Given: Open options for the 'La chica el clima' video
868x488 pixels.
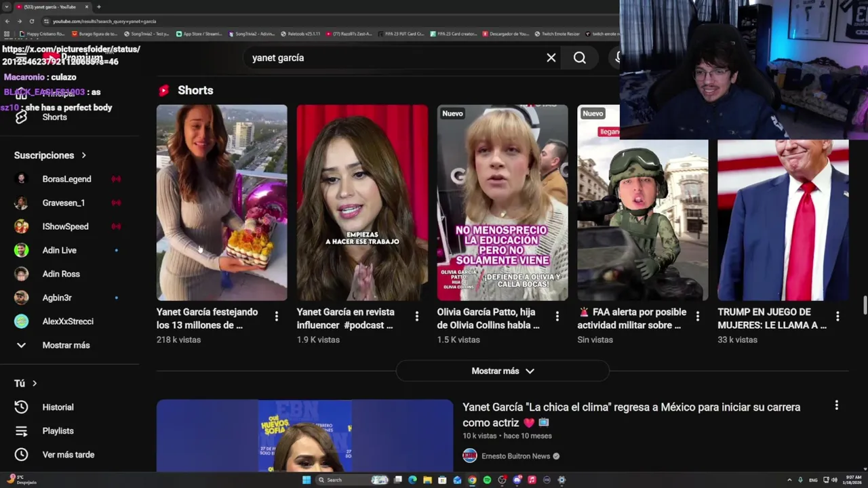Looking at the screenshot, I should coord(837,405).
